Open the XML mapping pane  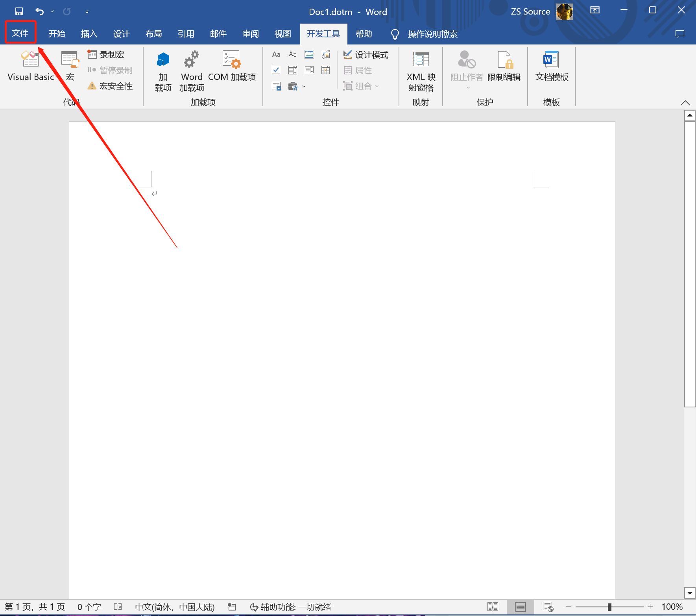[421, 71]
